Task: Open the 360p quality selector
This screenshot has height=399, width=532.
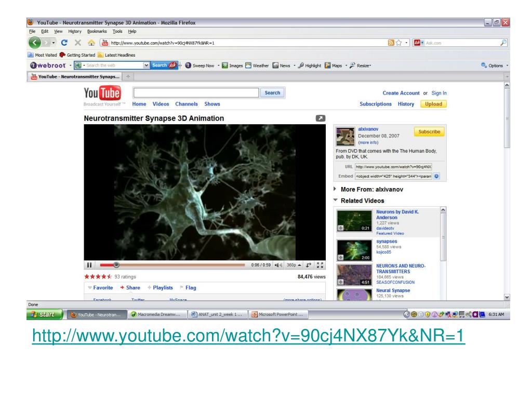Action: pyautogui.click(x=294, y=265)
